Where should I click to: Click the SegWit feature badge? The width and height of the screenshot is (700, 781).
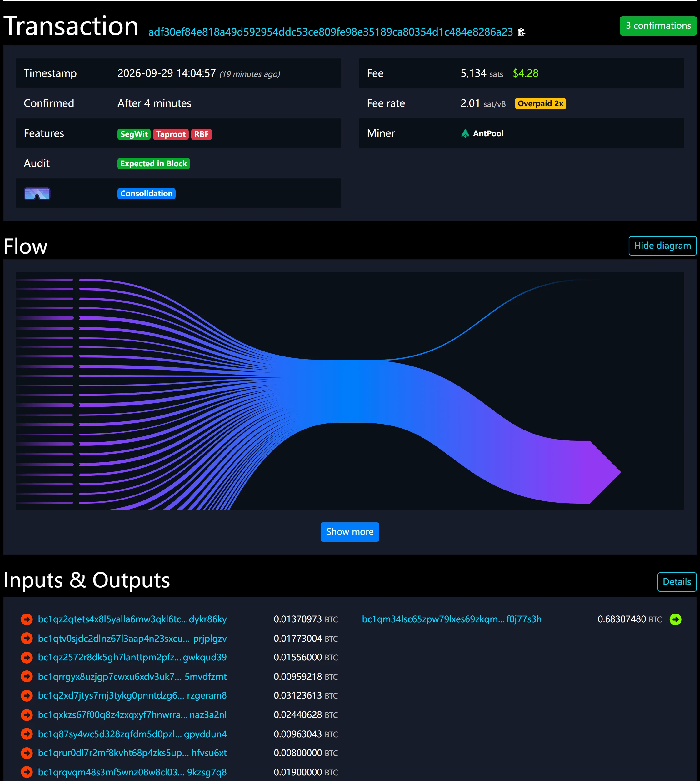point(134,134)
